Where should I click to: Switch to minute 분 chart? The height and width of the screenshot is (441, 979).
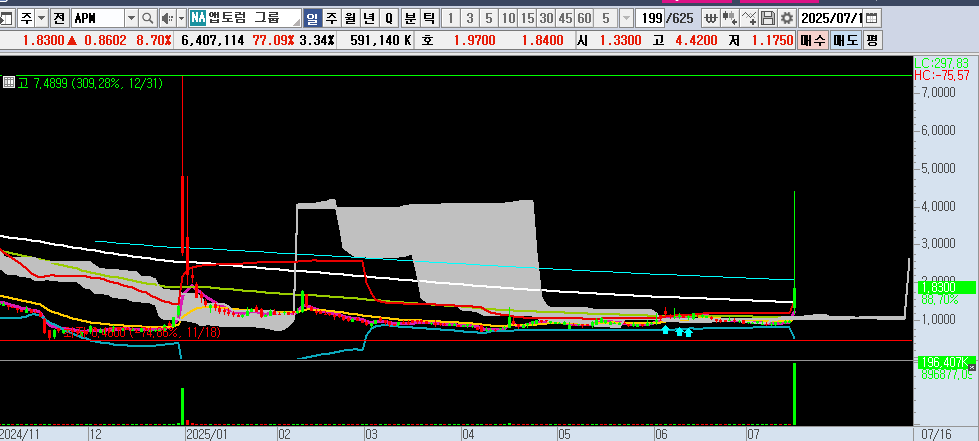click(x=410, y=18)
